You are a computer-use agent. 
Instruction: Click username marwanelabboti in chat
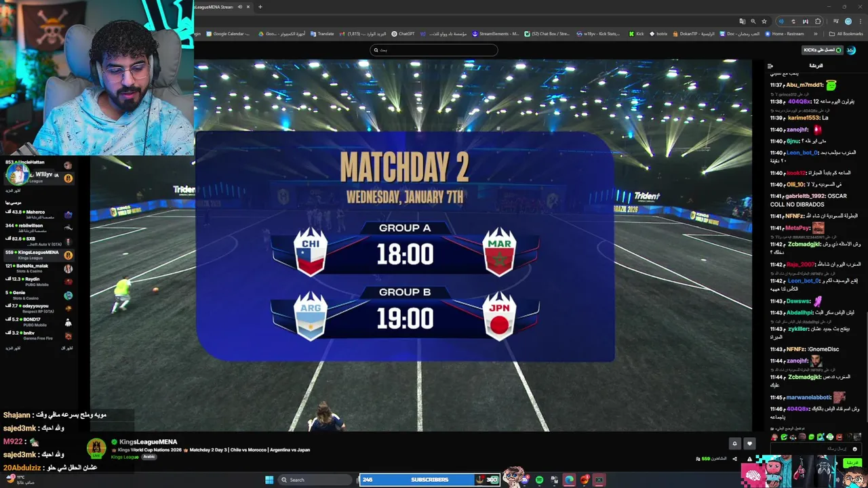point(810,398)
